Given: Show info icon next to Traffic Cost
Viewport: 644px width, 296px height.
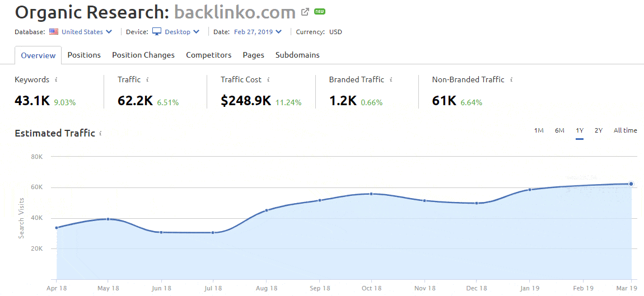Looking at the screenshot, I should tap(268, 80).
